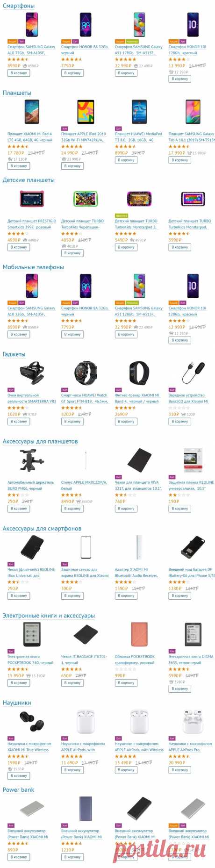Add Xiaomi Mi Band 4 tracker to cart
Screen dimensions: 215x868
coord(126,422)
